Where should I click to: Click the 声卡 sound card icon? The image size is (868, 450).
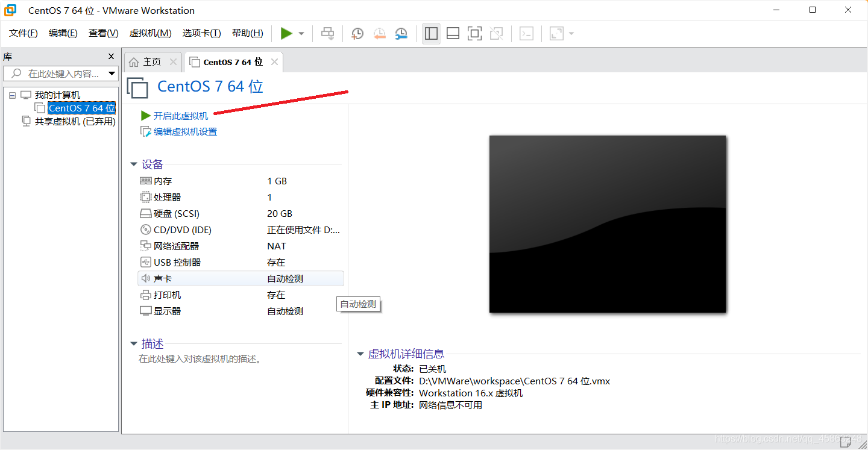tap(145, 278)
